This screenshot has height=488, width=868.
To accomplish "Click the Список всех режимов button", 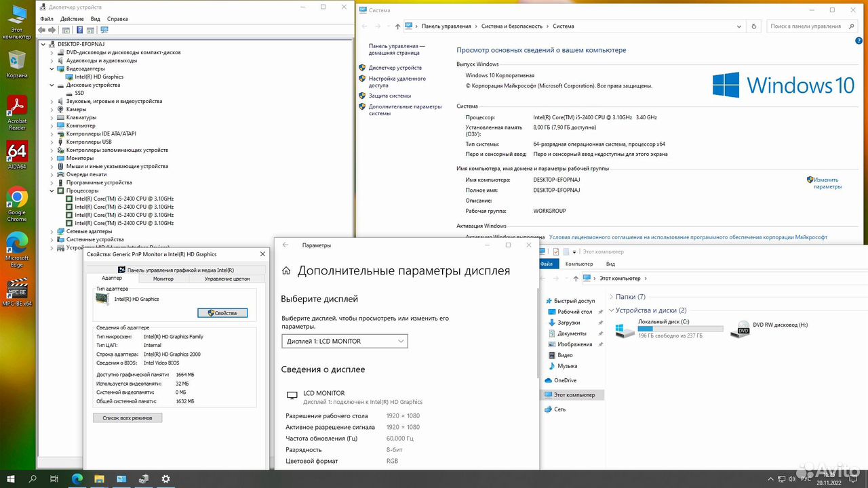I will click(127, 418).
